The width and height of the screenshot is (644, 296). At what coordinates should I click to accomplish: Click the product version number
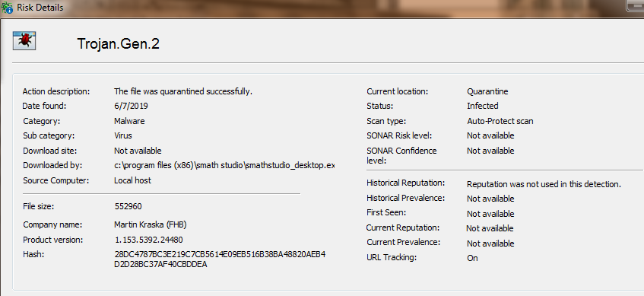[149, 240]
